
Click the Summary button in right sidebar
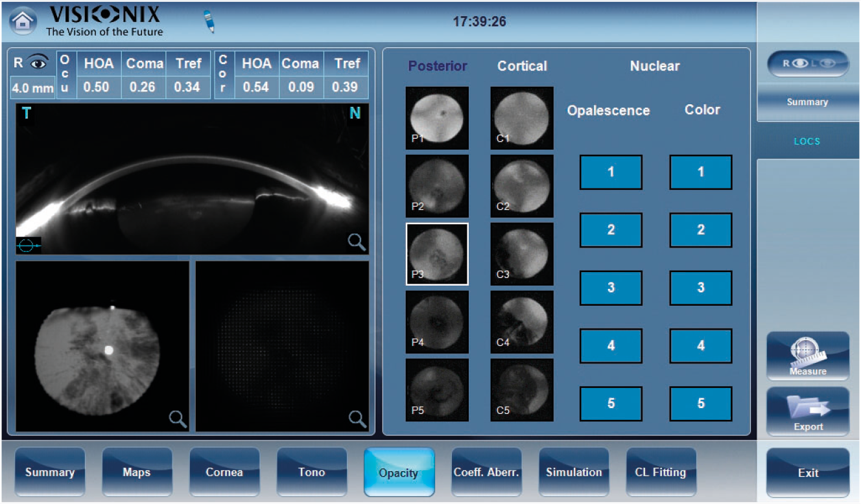(807, 102)
